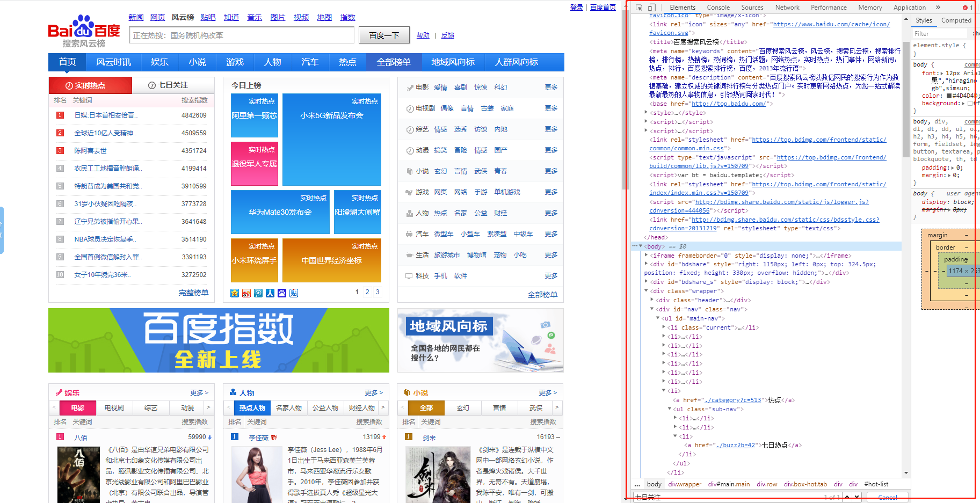The height and width of the screenshot is (503, 980).
Task: Select #hot-list in DevTools breadcrumb
Action: (x=876, y=484)
